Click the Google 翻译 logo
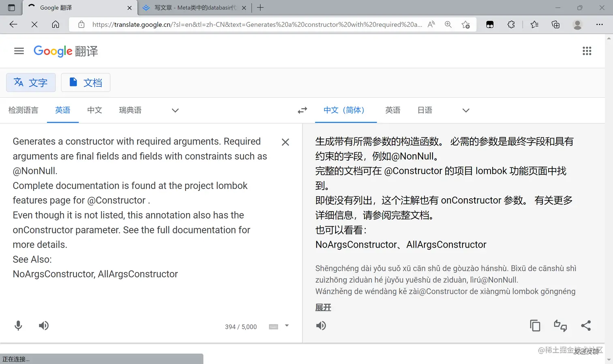 pos(66,51)
